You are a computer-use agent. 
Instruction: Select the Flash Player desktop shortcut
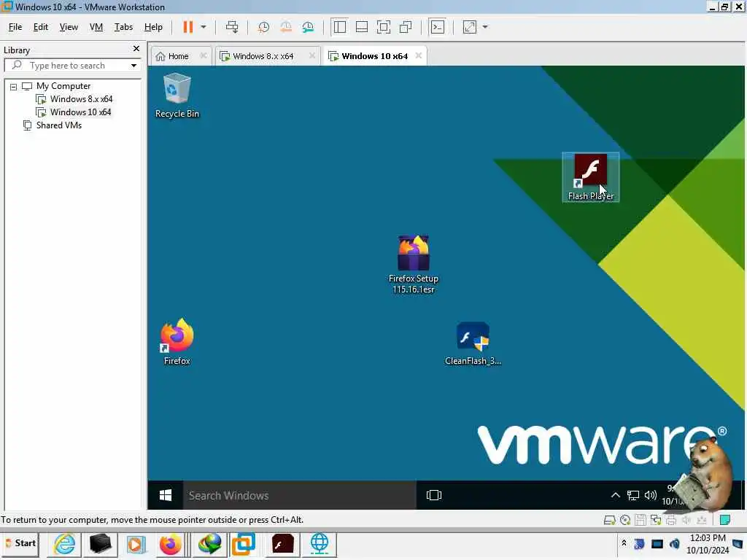tap(591, 177)
